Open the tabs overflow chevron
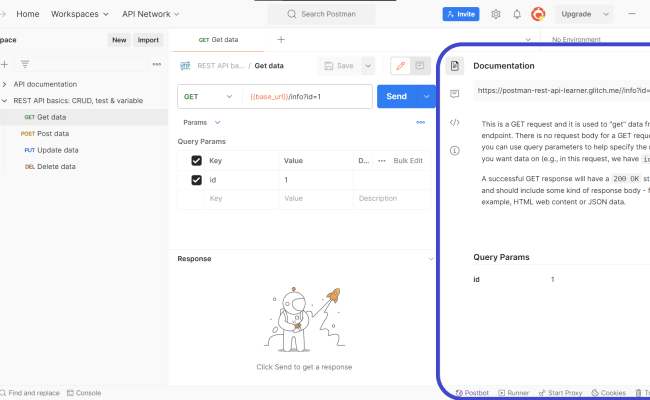 [x=528, y=40]
